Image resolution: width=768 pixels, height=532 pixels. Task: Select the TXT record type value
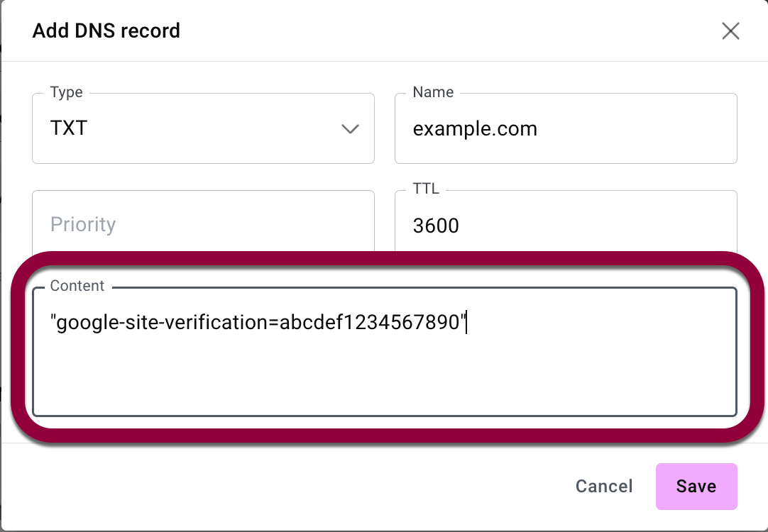[x=70, y=129]
